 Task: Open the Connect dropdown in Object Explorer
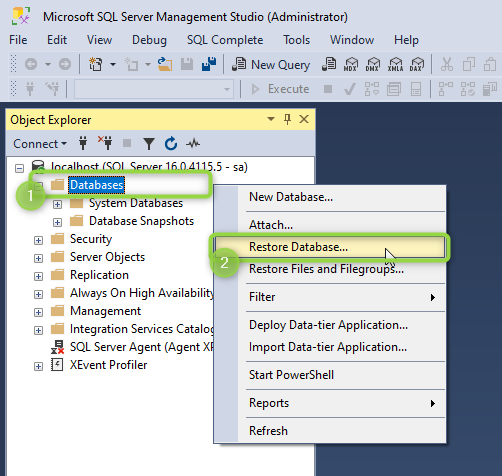coord(40,144)
